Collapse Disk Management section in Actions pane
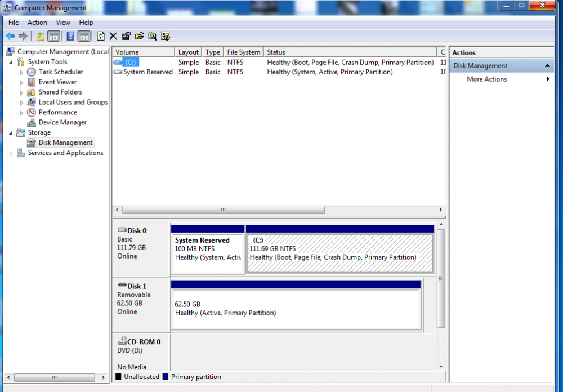This screenshot has height=392, width=563. coord(548,66)
